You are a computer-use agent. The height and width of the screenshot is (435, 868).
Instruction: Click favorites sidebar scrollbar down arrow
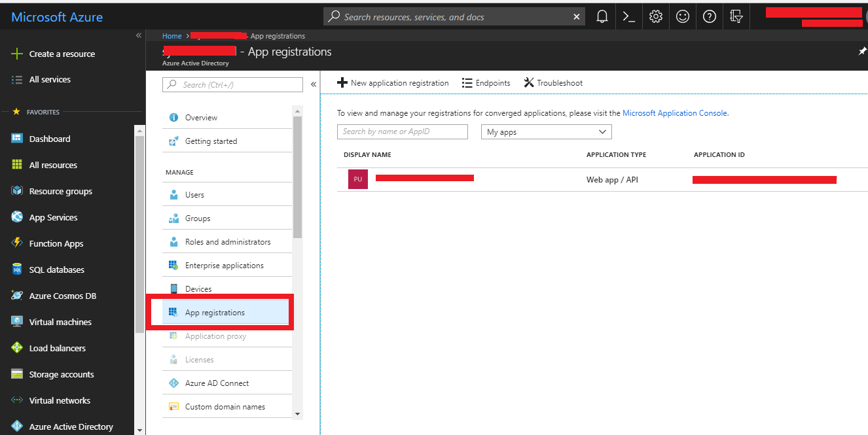(139, 430)
